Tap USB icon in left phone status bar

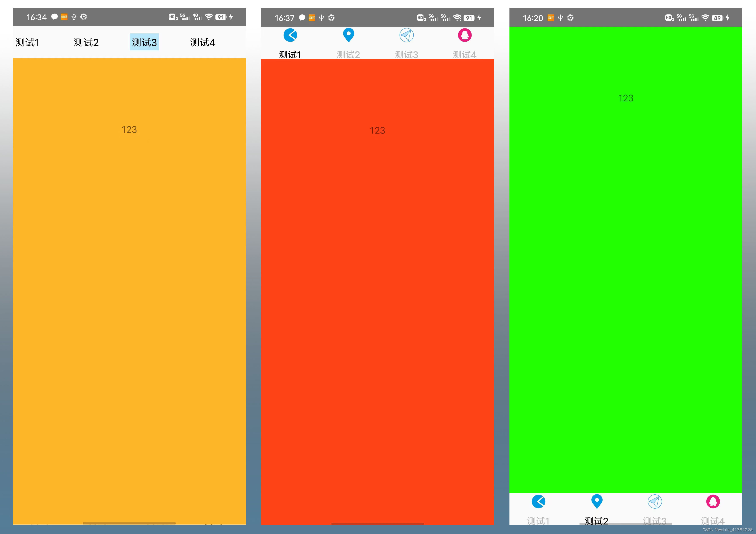tap(74, 17)
